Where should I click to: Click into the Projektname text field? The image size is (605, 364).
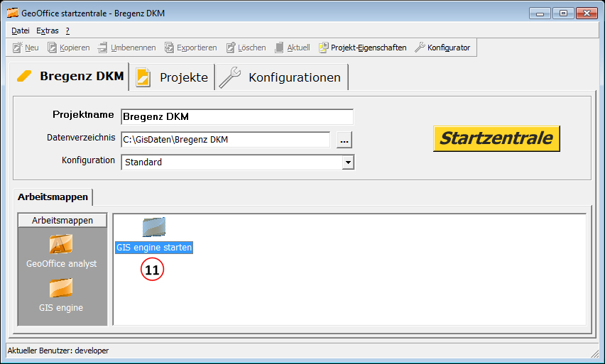click(x=236, y=116)
